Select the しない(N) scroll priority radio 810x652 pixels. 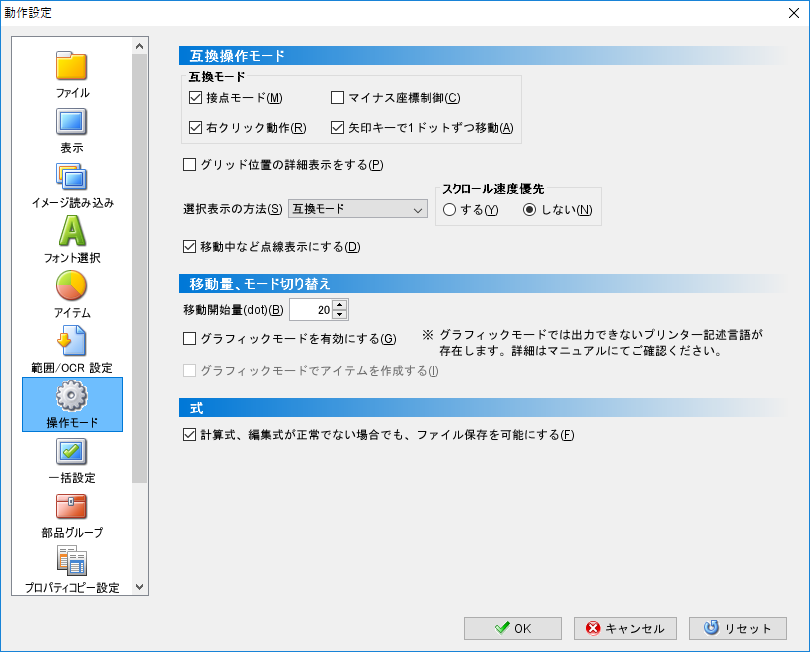coord(529,210)
